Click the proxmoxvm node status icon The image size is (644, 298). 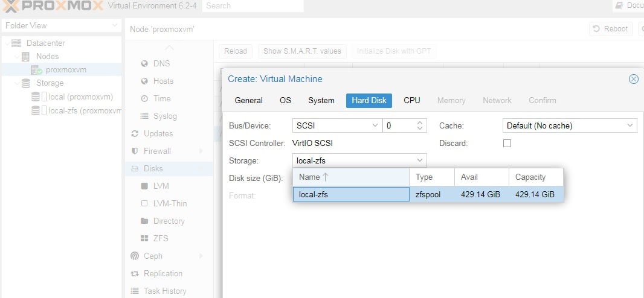[37, 70]
